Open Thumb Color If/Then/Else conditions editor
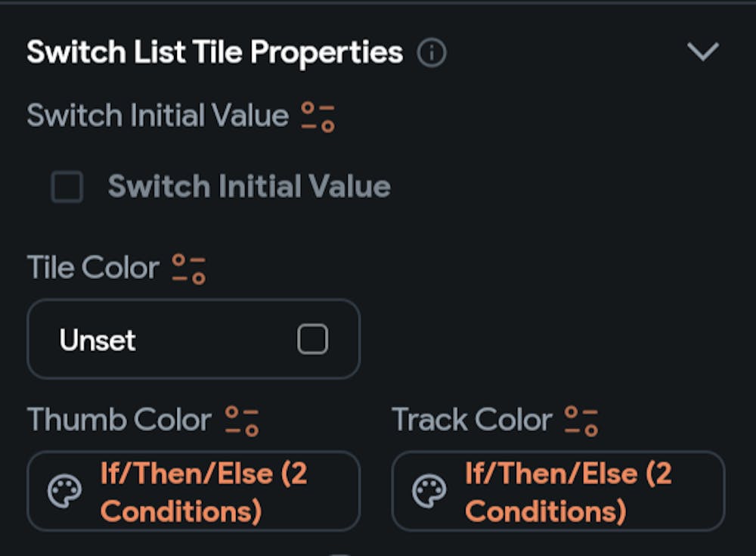 tap(193, 492)
